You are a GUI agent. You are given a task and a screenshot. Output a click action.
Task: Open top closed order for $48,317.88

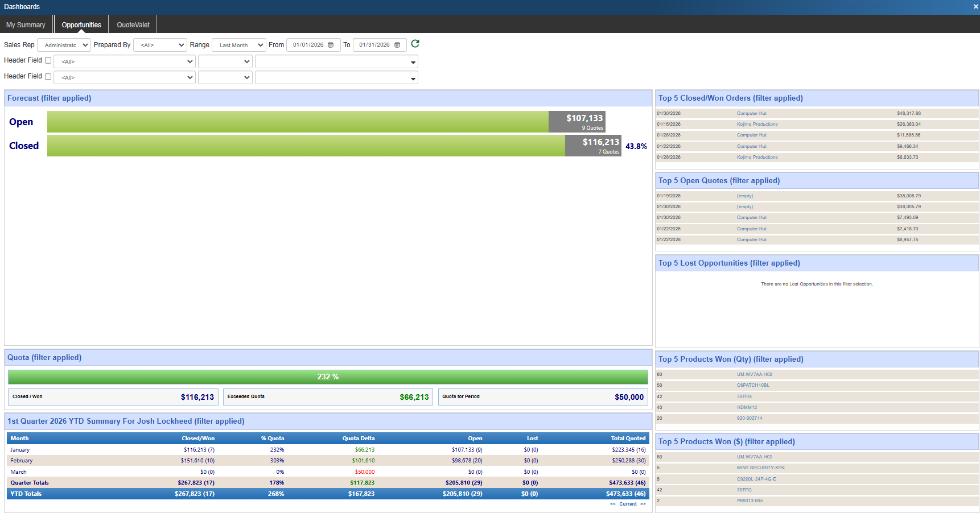pyautogui.click(x=751, y=113)
